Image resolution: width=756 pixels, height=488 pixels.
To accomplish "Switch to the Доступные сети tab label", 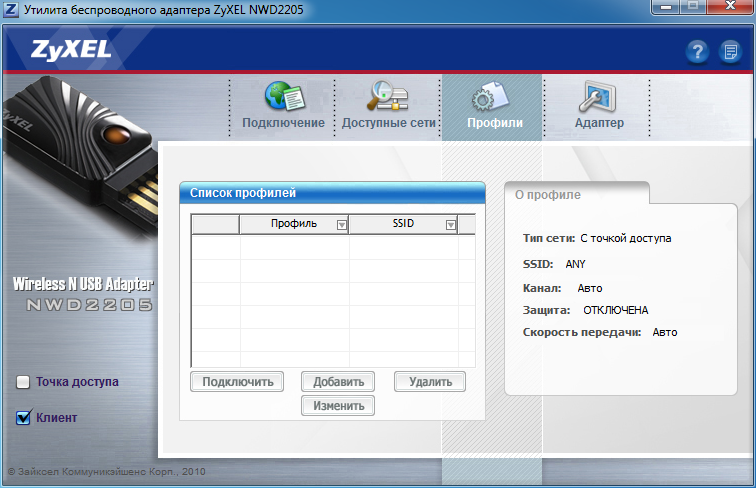I will 389,123.
